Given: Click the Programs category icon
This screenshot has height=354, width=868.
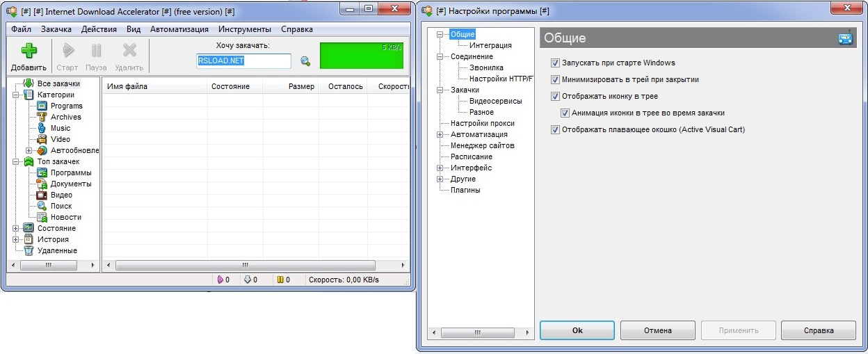Looking at the screenshot, I should (42, 106).
